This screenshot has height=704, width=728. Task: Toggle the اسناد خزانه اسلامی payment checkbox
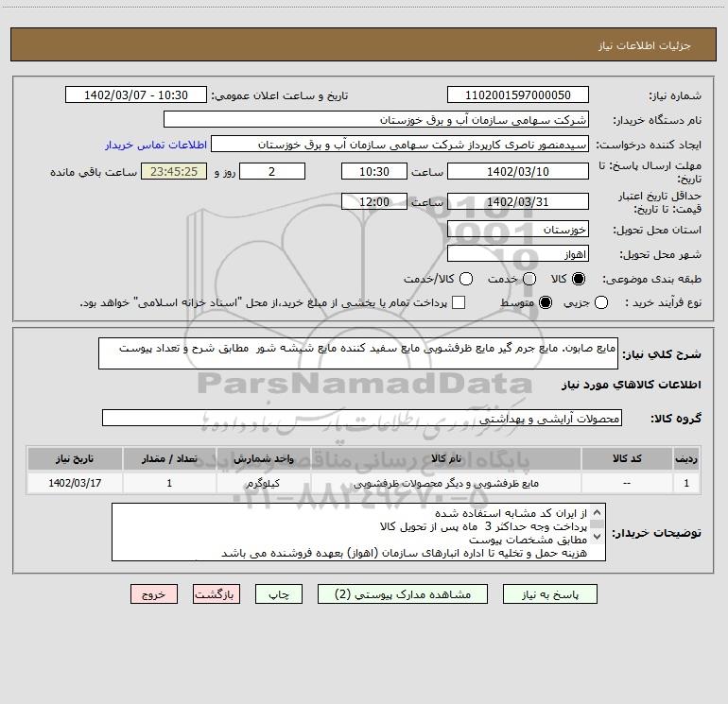(459, 302)
